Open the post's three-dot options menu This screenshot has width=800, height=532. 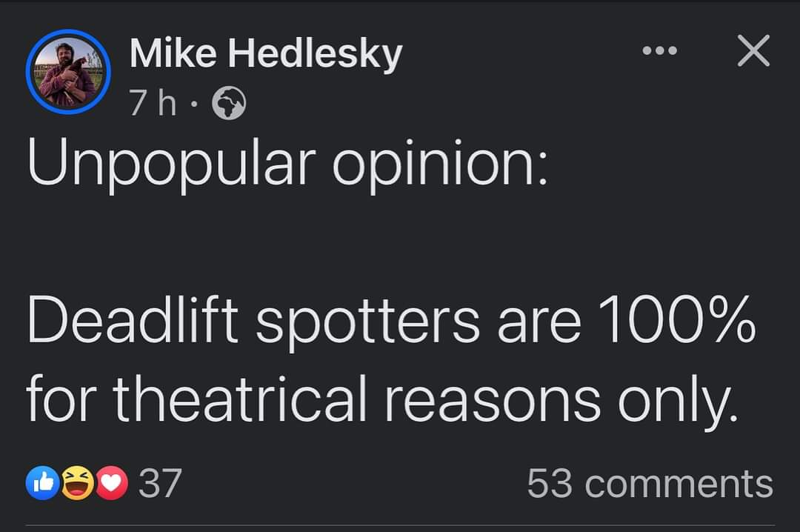660,52
